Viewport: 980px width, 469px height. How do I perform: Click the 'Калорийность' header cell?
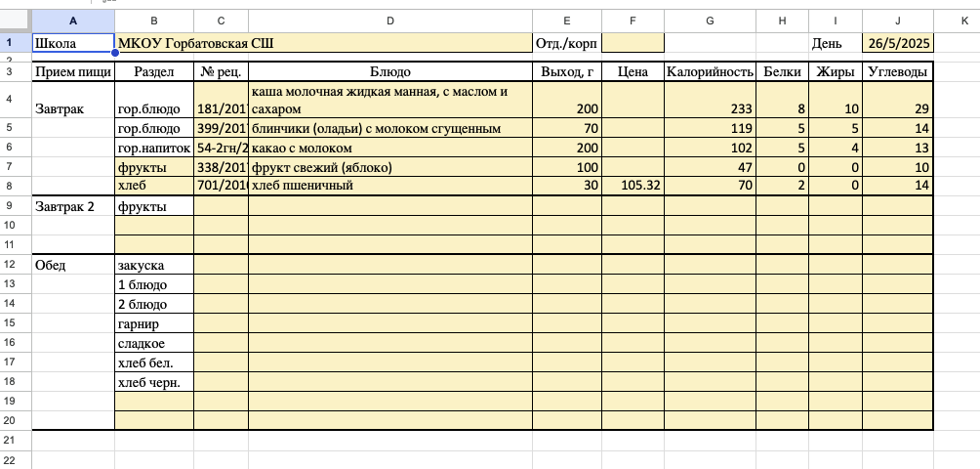(710, 71)
